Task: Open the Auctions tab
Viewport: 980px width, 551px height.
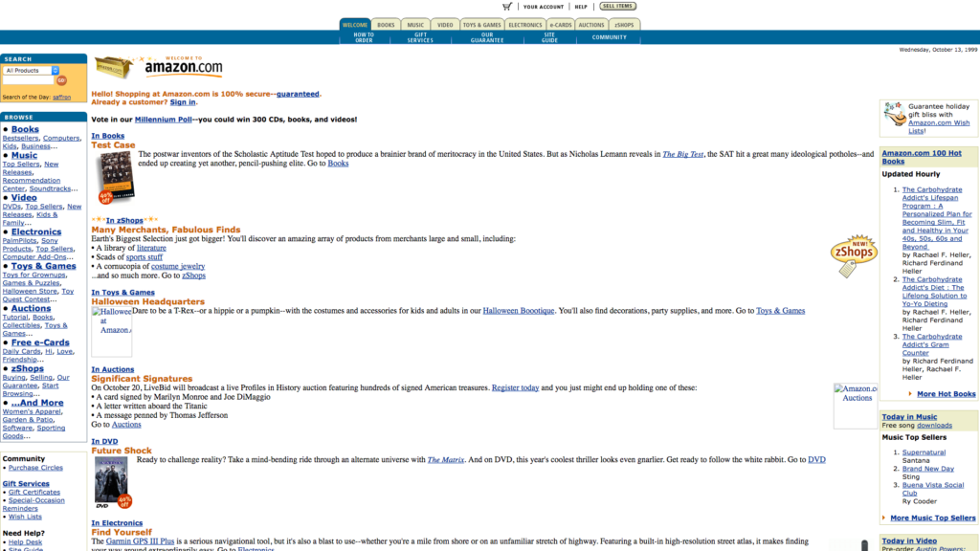Action: pyautogui.click(x=591, y=25)
